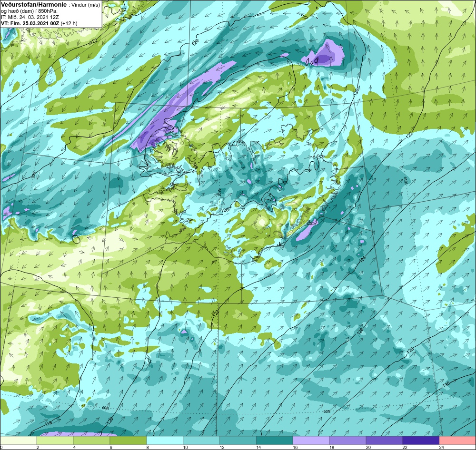The height and width of the screenshot is (450, 476).
Task: Click the (+12 h) forecast offset text
Action: [x=69, y=23]
